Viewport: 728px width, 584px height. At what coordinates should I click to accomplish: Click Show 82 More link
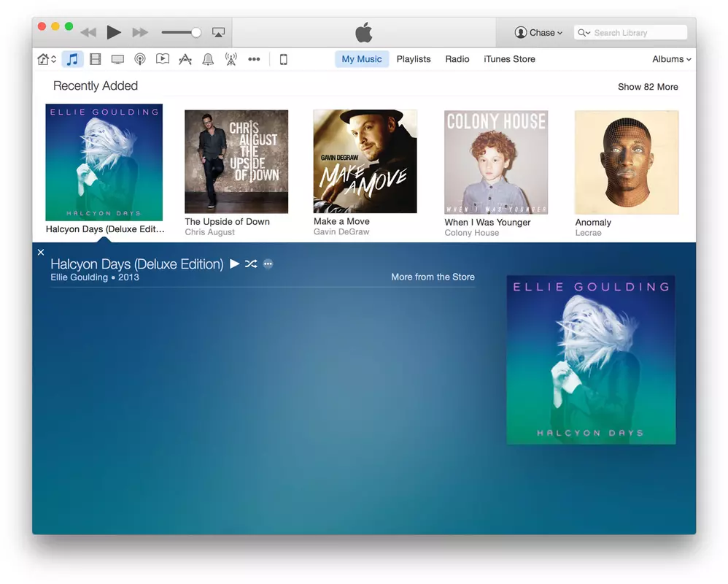click(648, 87)
